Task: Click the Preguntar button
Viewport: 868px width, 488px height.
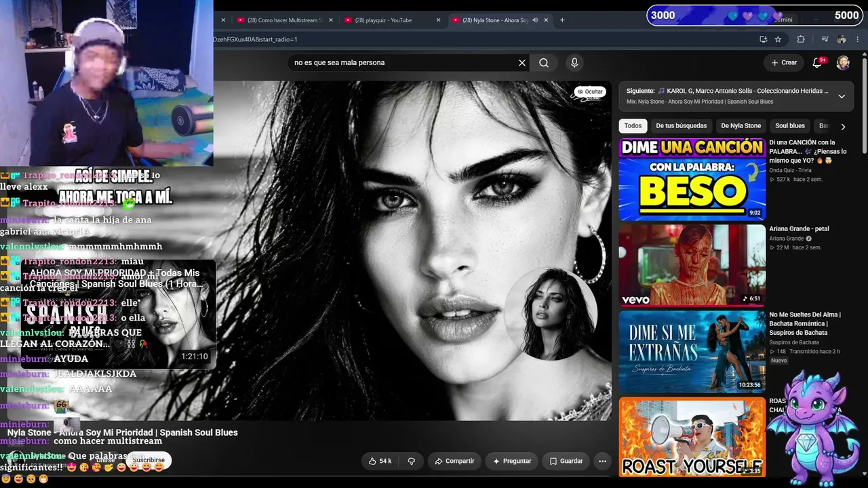Action: tap(512, 461)
